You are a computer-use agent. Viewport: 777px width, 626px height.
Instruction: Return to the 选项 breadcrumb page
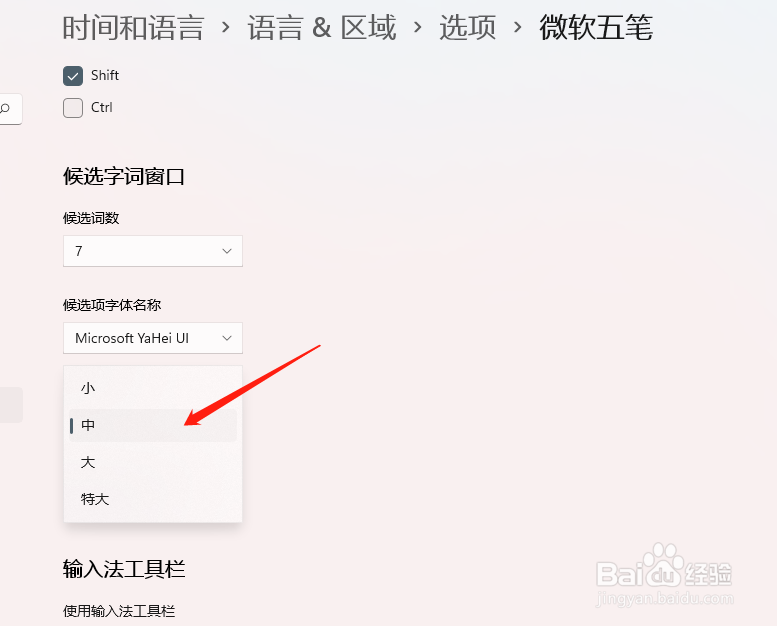[467, 28]
